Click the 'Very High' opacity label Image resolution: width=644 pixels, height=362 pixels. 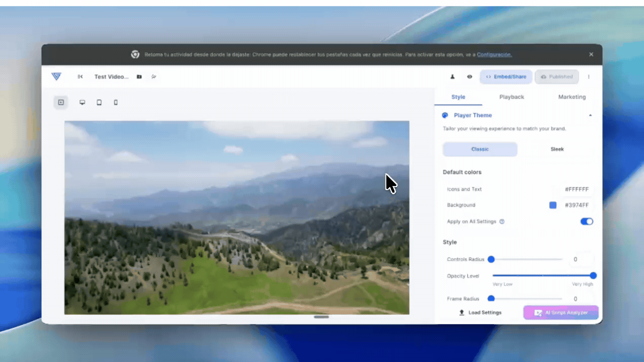583,285
